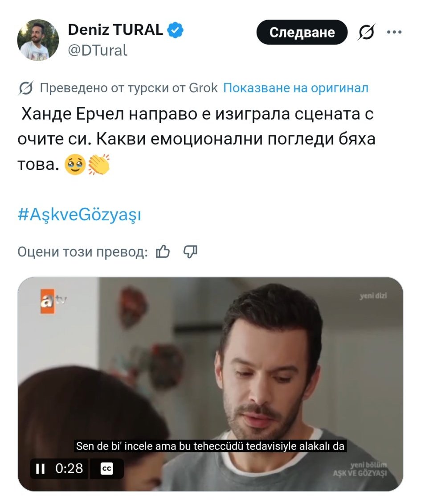This screenshot has height=504, width=421.
Task: Click the small Grok translation icon
Action: click(26, 88)
